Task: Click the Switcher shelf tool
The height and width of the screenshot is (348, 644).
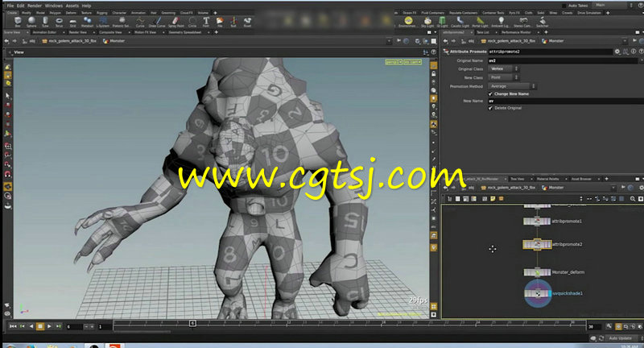Action: [542, 22]
